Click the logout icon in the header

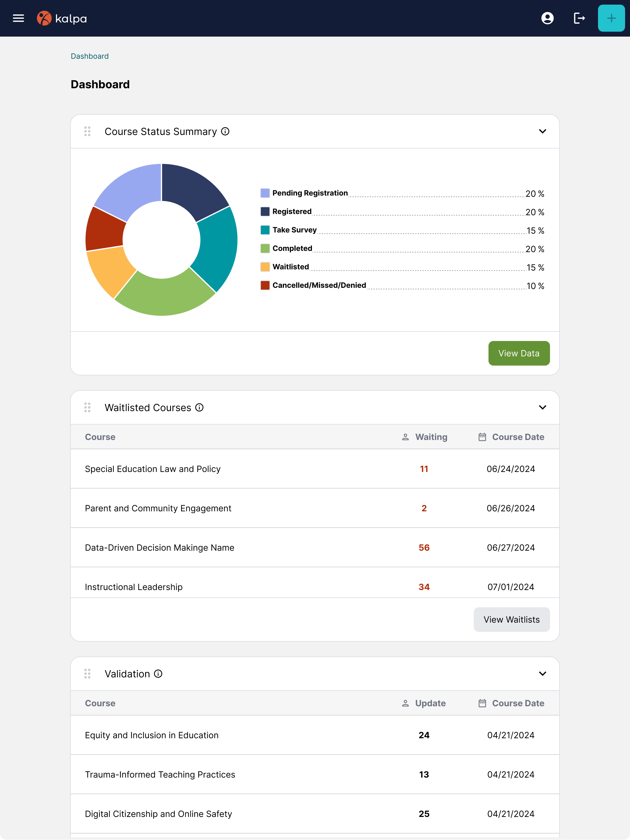(x=579, y=18)
